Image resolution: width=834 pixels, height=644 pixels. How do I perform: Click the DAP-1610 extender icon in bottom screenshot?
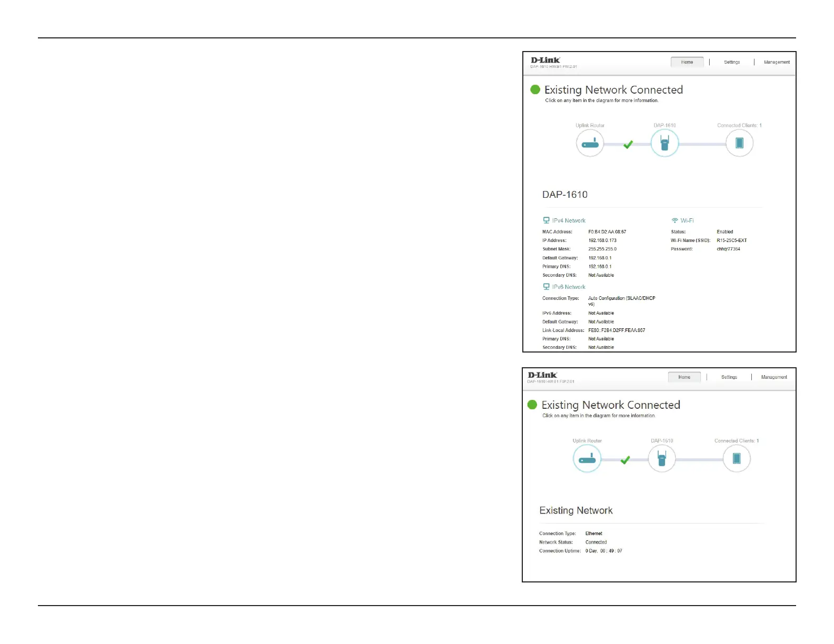click(662, 458)
